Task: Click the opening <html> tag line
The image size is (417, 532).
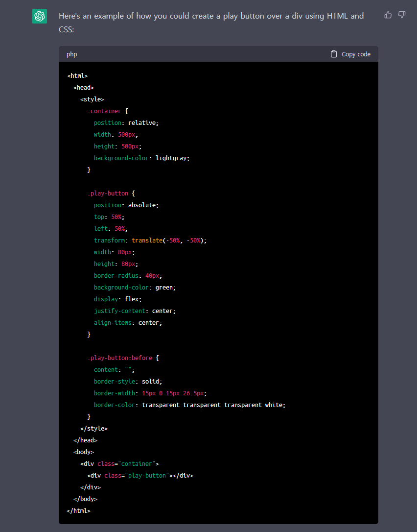Action: [x=77, y=75]
